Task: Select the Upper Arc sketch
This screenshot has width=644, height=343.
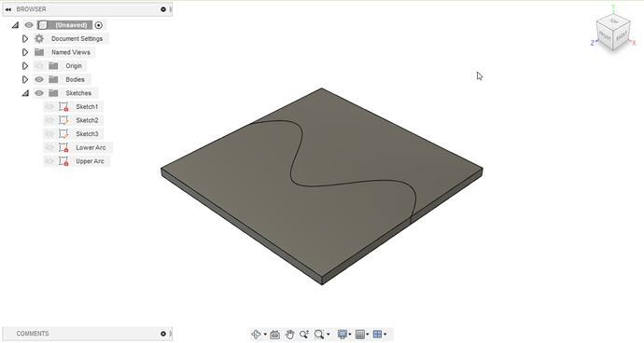Action: pyautogui.click(x=90, y=161)
